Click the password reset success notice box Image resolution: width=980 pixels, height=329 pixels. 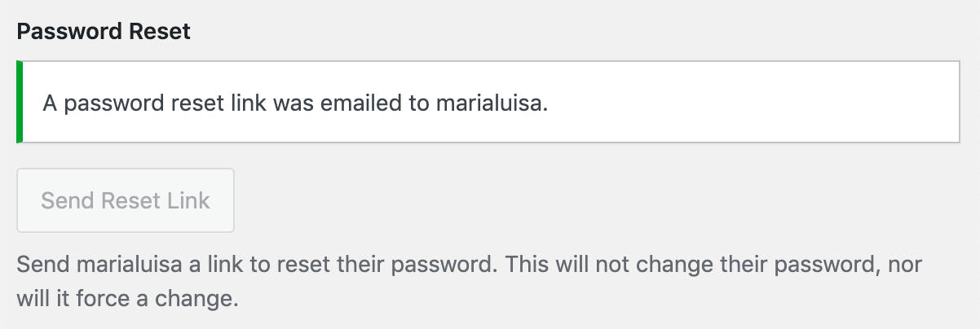(488, 103)
